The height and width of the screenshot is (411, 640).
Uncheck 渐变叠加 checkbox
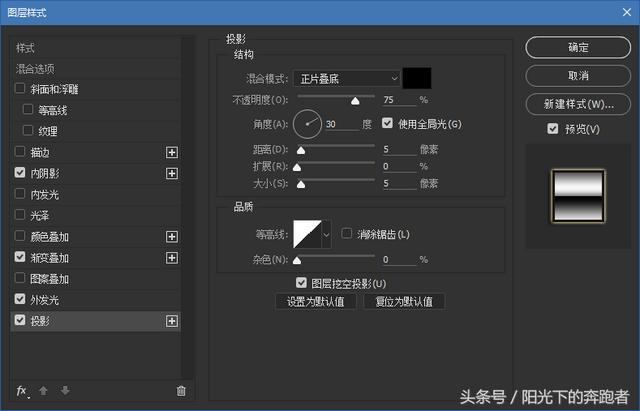click(x=20, y=257)
